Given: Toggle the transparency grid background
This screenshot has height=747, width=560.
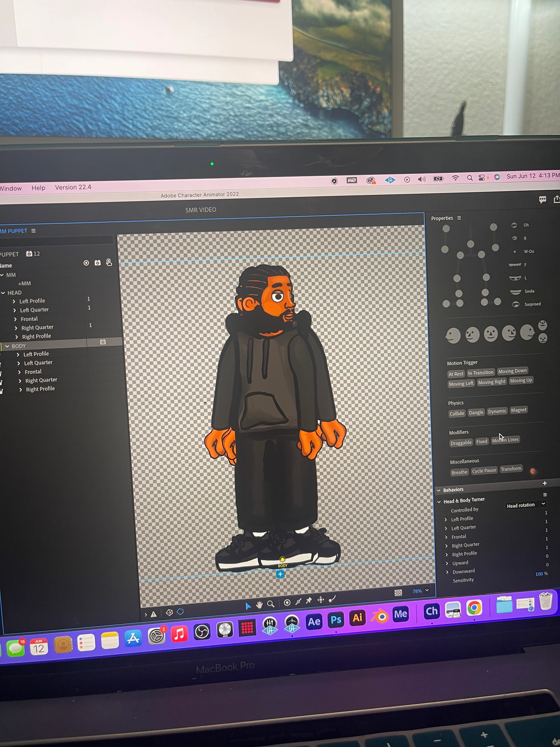Looking at the screenshot, I should 398,593.
